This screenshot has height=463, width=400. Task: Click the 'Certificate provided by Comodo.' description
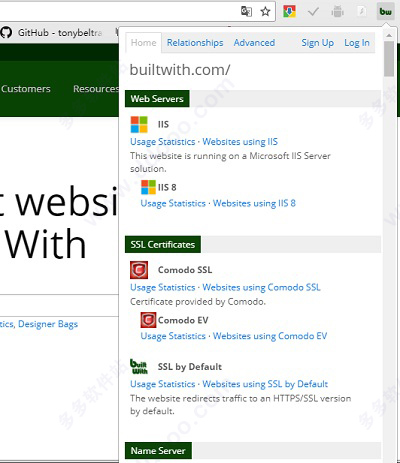(198, 302)
